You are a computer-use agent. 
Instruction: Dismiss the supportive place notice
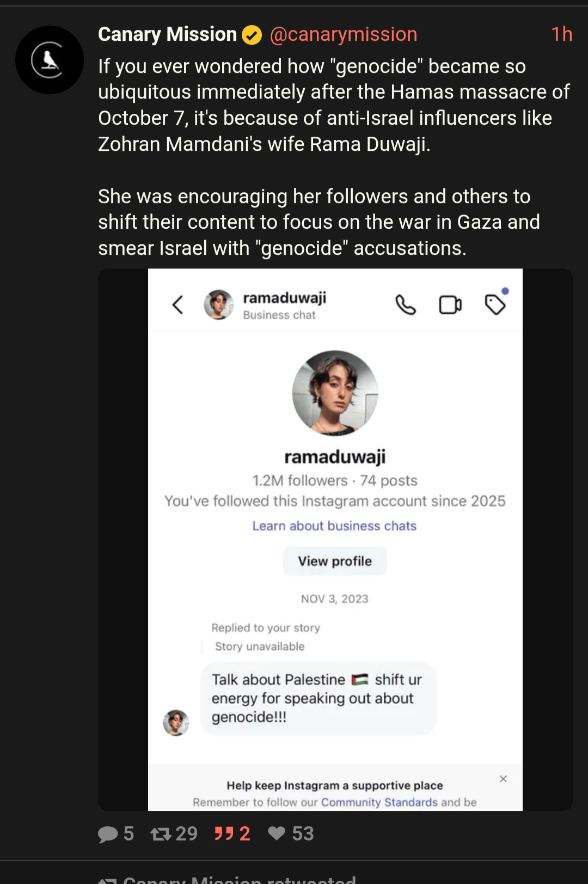(503, 779)
